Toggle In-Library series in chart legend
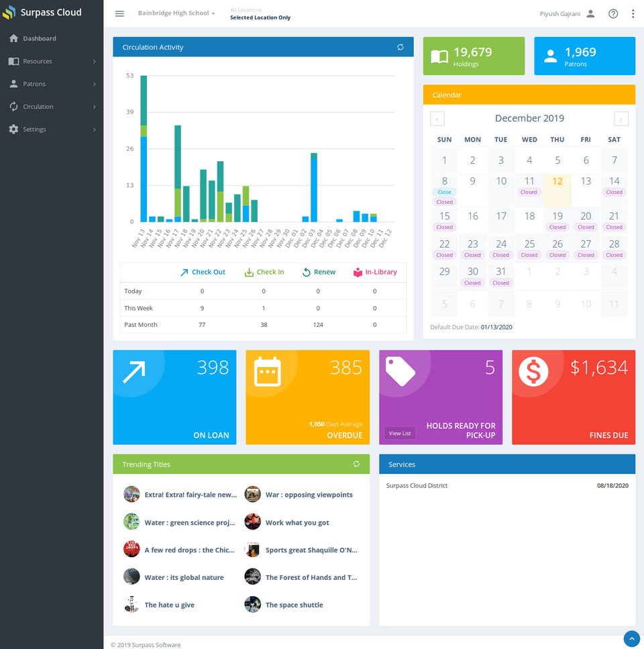This screenshot has height=649, width=644. 375,272
